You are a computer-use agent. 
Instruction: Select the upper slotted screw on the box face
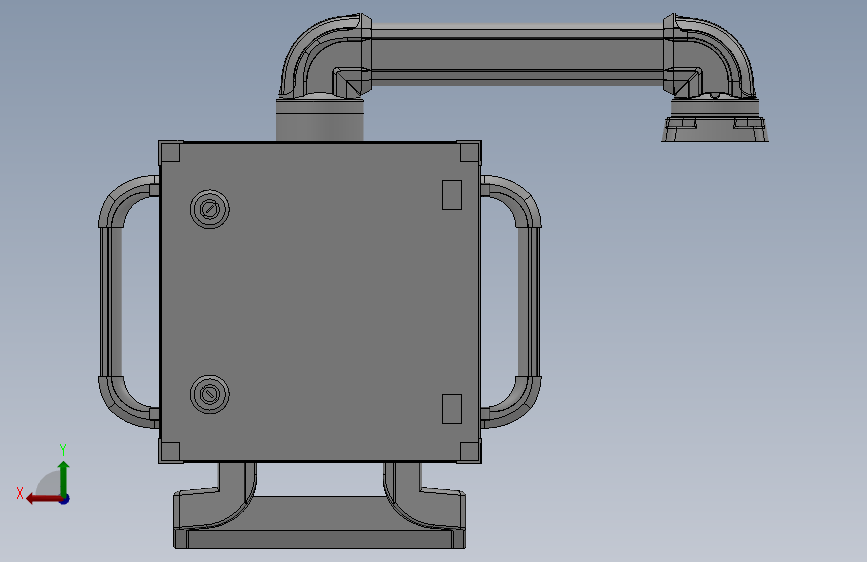(x=210, y=209)
